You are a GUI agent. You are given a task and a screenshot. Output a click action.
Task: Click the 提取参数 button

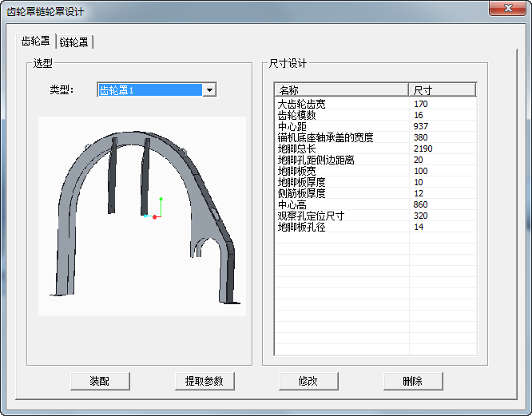[204, 381]
